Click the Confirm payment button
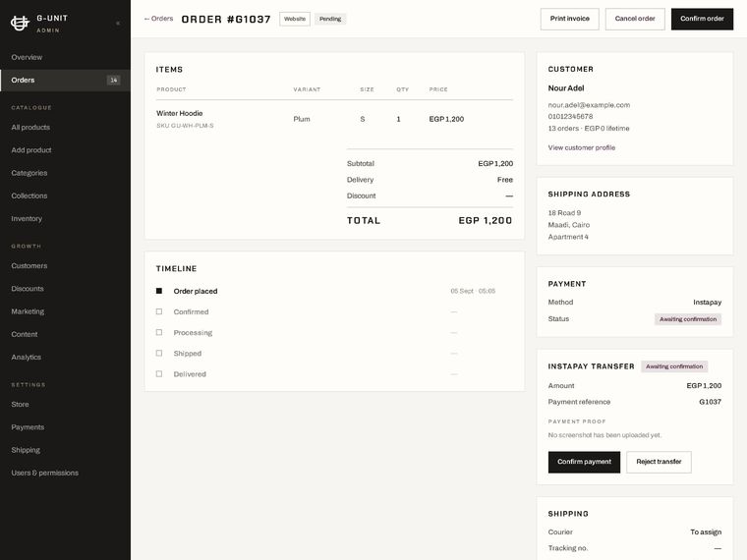 point(584,462)
